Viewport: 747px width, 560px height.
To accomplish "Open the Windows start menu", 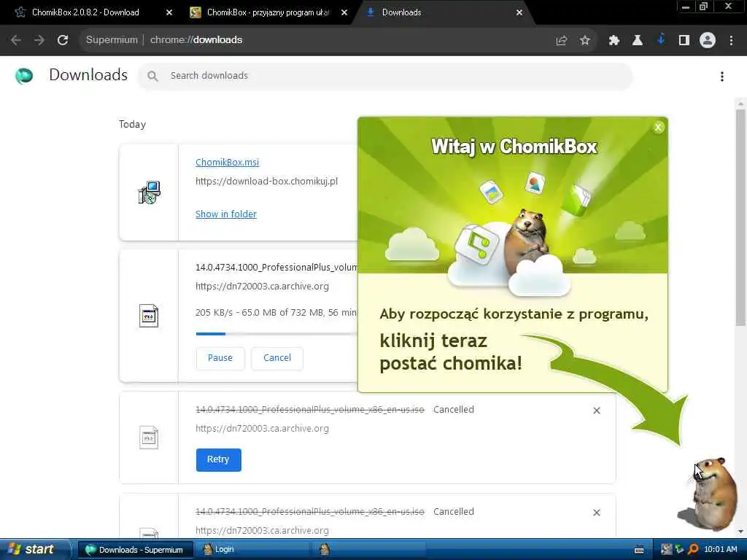I will (34, 549).
